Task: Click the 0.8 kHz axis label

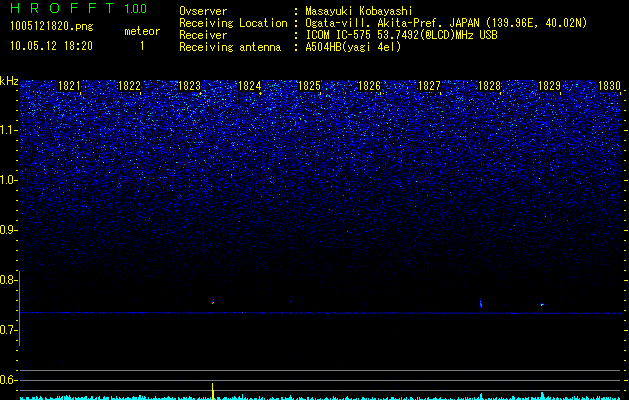Action: [7, 280]
